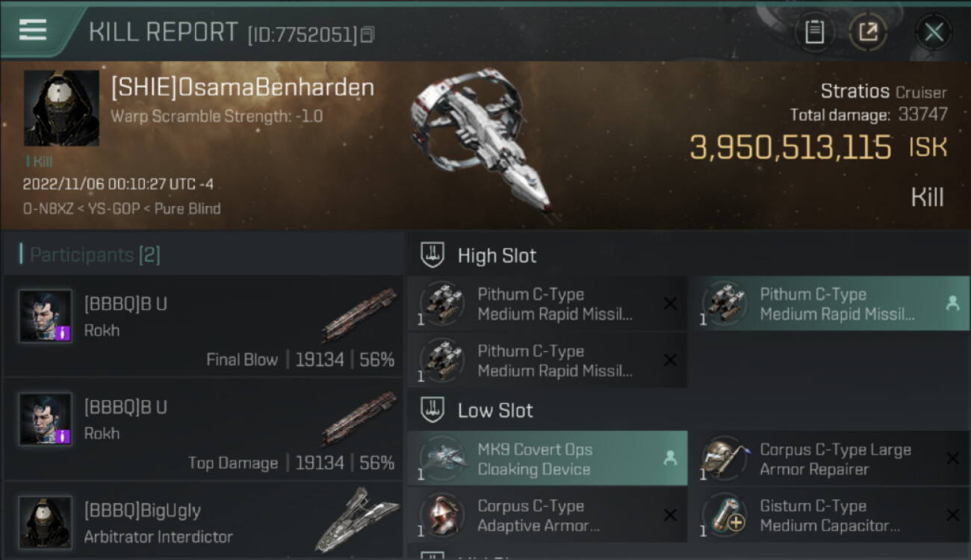Screen dimensions: 971x560
Task: Select the Stratios ship image
Action: click(x=480, y=142)
